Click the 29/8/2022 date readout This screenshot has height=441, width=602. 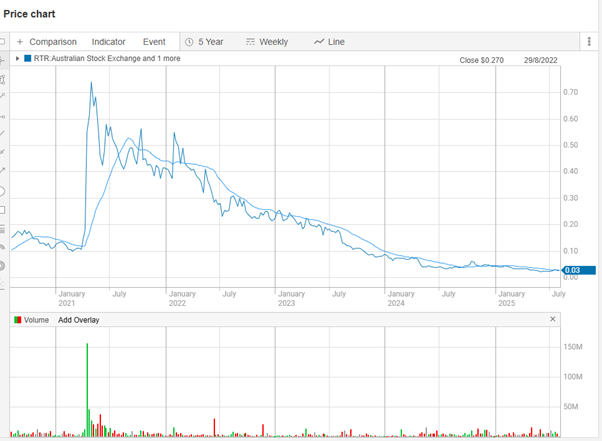tap(541, 60)
